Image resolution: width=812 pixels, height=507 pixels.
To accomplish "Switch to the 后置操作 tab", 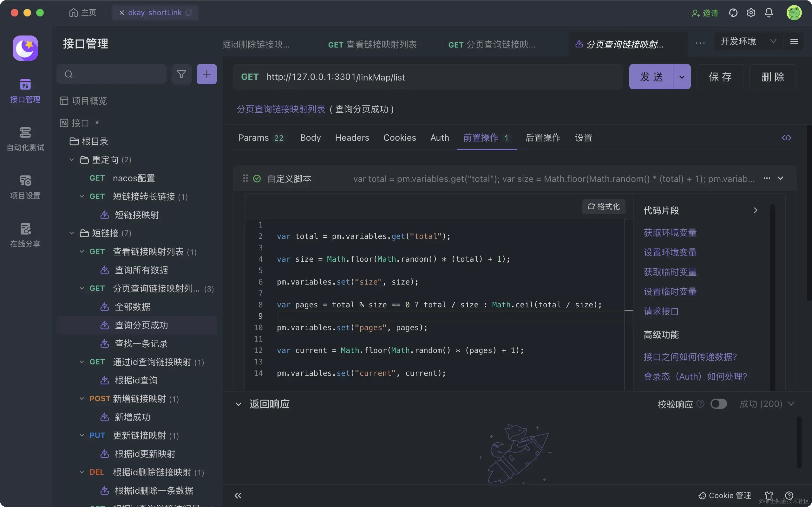I will tap(543, 138).
